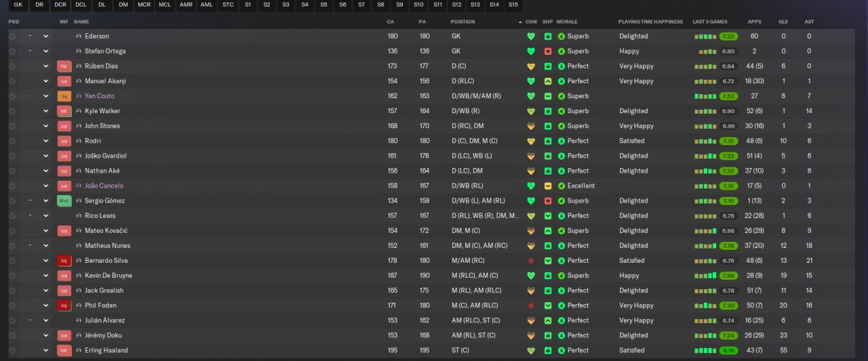Click Joško Gvardiol's morale icon
The height and width of the screenshot is (361, 868).
pos(561,156)
